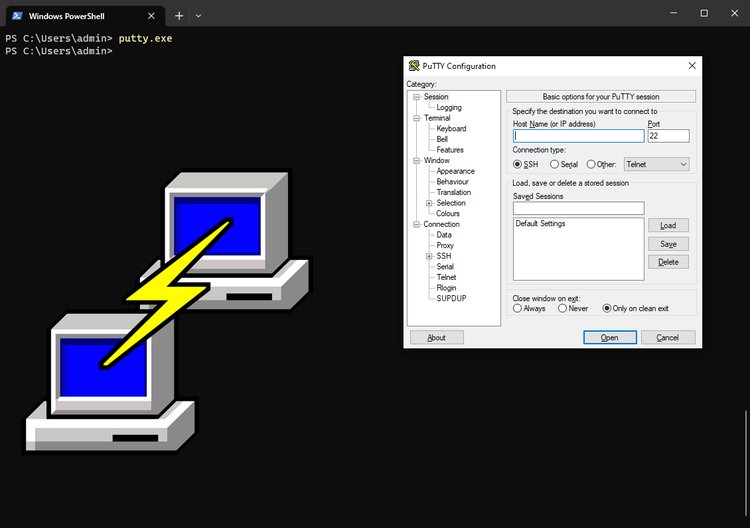Select Proxy under Connection category
Viewport: 750px width, 528px height.
tap(445, 245)
